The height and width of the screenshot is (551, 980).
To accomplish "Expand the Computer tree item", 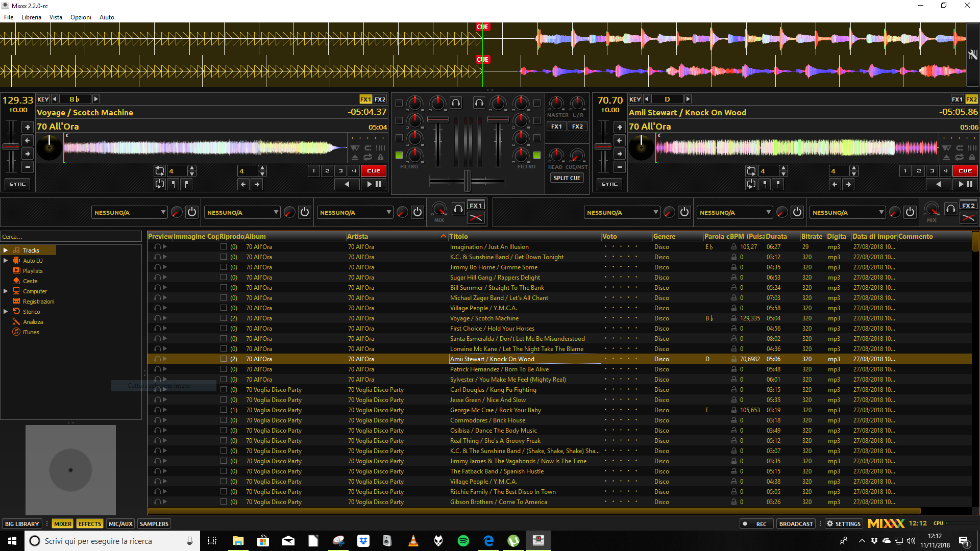I will (x=6, y=291).
